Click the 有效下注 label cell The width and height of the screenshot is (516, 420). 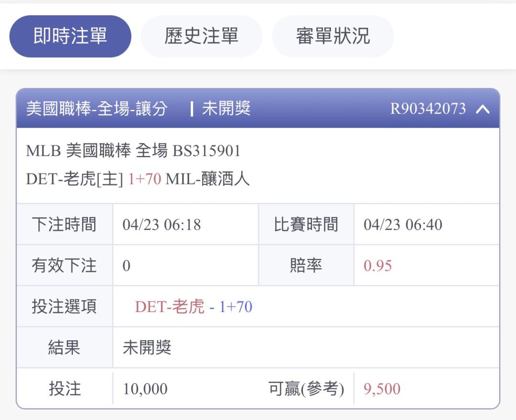pyautogui.click(x=64, y=266)
